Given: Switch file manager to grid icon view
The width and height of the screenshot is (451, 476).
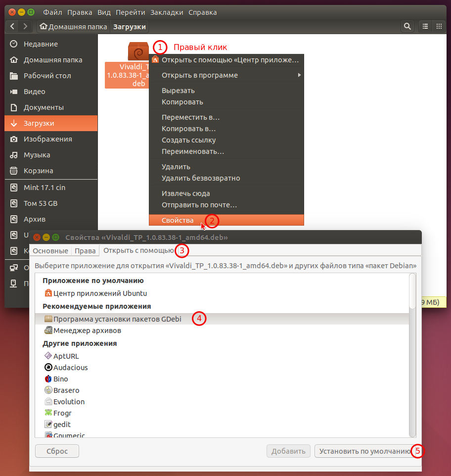Looking at the screenshot, I should pos(439,26).
